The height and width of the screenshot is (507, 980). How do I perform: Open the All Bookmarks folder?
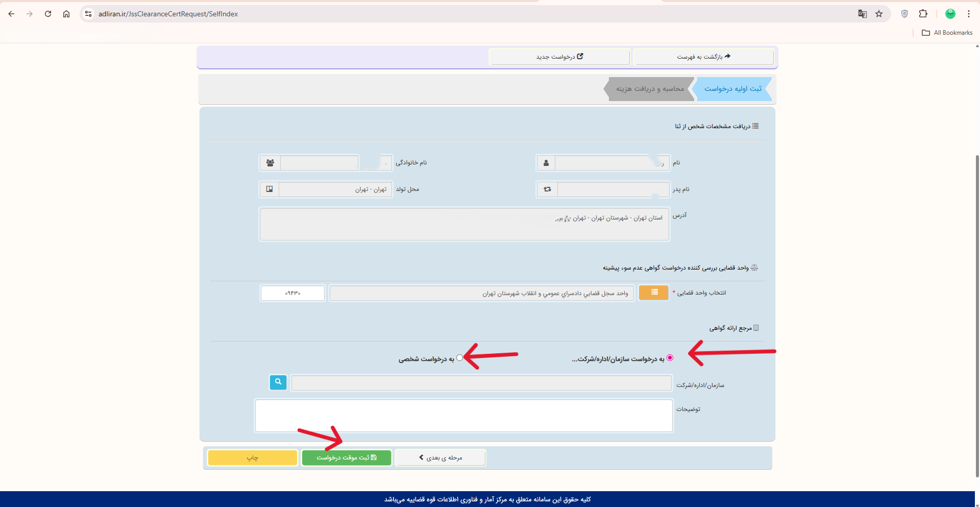click(947, 33)
